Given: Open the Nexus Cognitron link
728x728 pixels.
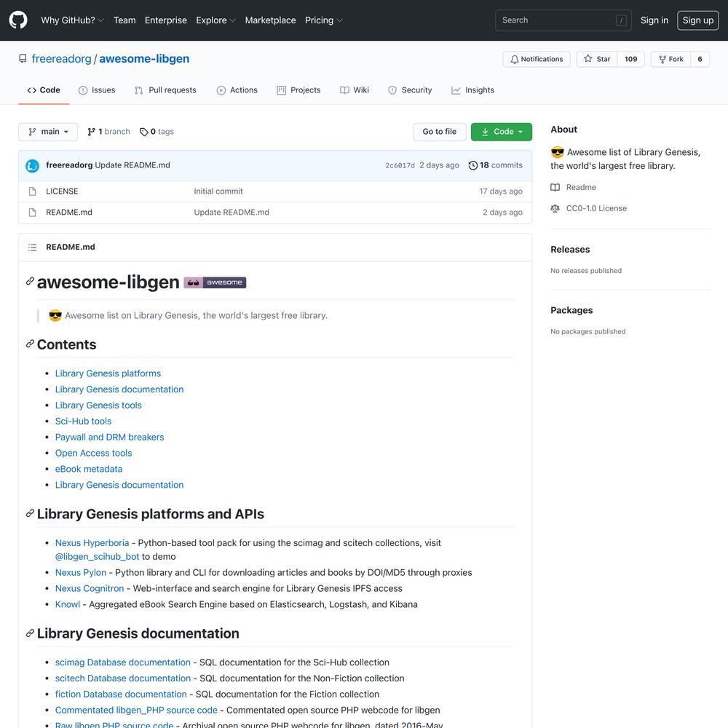Looking at the screenshot, I should 90,588.
